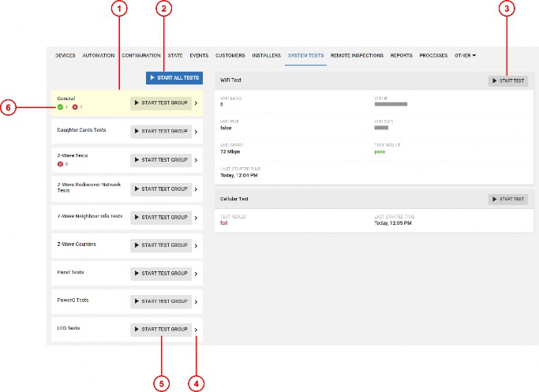
Task: Click the redacted WiFi SSID value
Action: (x=381, y=128)
